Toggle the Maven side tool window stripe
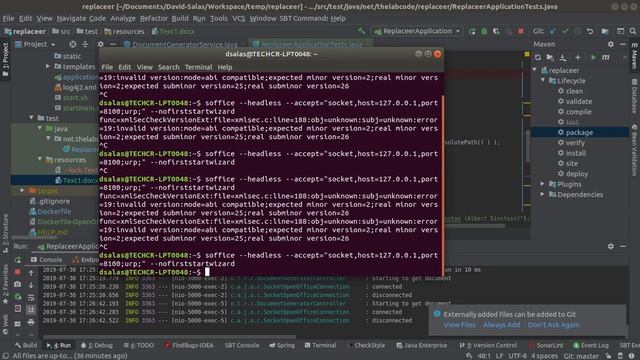This screenshot has height=360, width=640. (x=635, y=56)
